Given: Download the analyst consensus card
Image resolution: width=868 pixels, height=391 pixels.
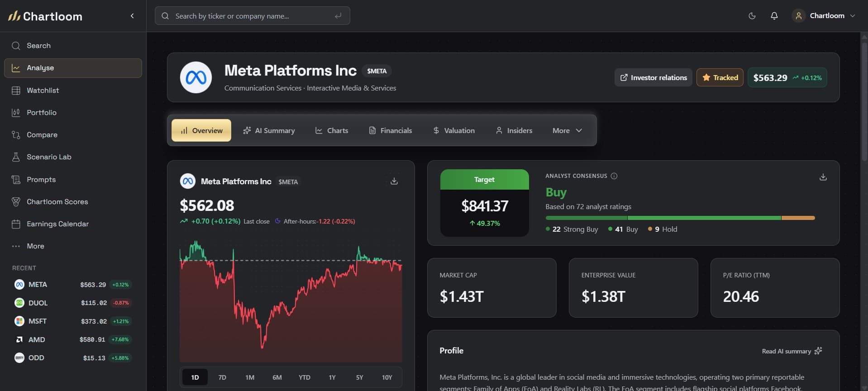Looking at the screenshot, I should (823, 177).
